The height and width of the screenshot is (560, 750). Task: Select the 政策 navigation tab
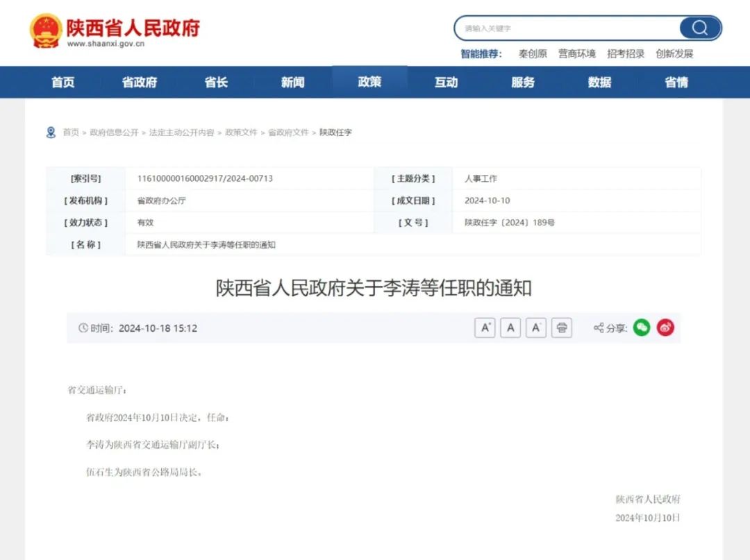click(369, 83)
